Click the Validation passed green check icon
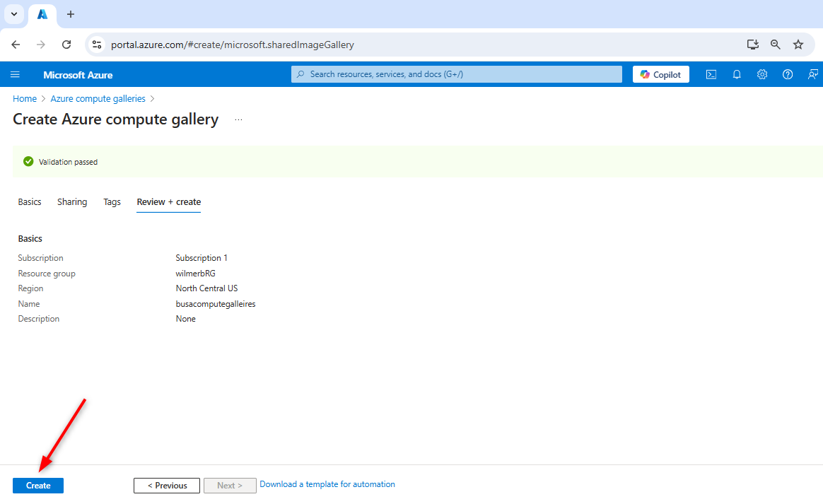 coord(28,162)
